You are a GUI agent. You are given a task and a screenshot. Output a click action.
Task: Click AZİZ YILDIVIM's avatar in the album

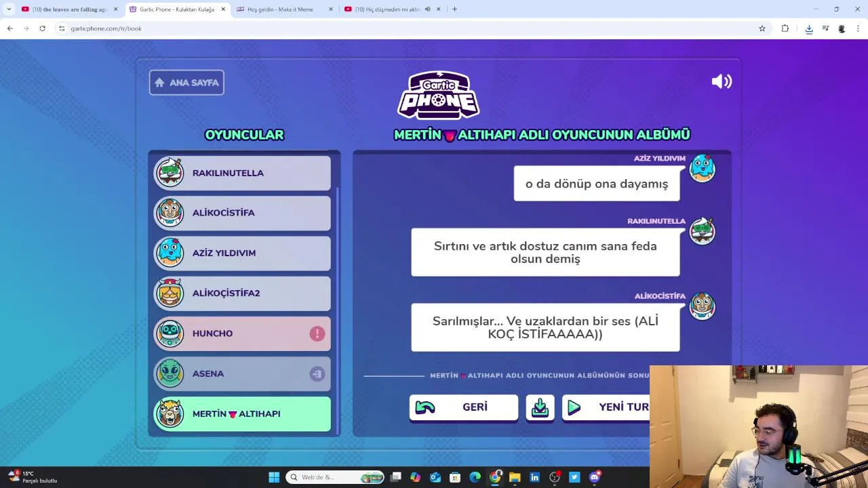click(702, 168)
